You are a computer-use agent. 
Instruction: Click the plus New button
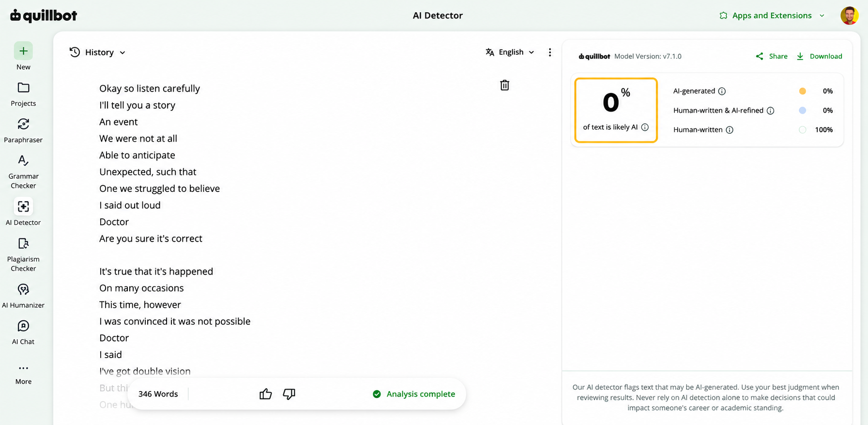[23, 56]
